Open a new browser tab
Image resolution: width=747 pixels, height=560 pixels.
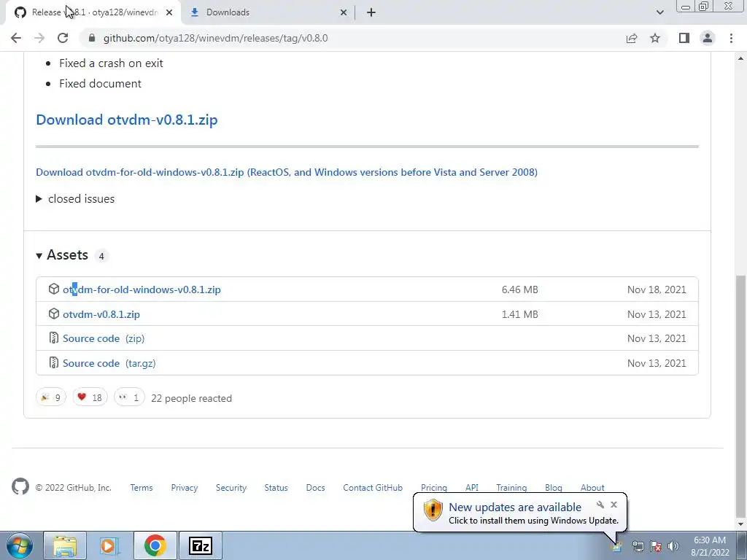coord(371,12)
